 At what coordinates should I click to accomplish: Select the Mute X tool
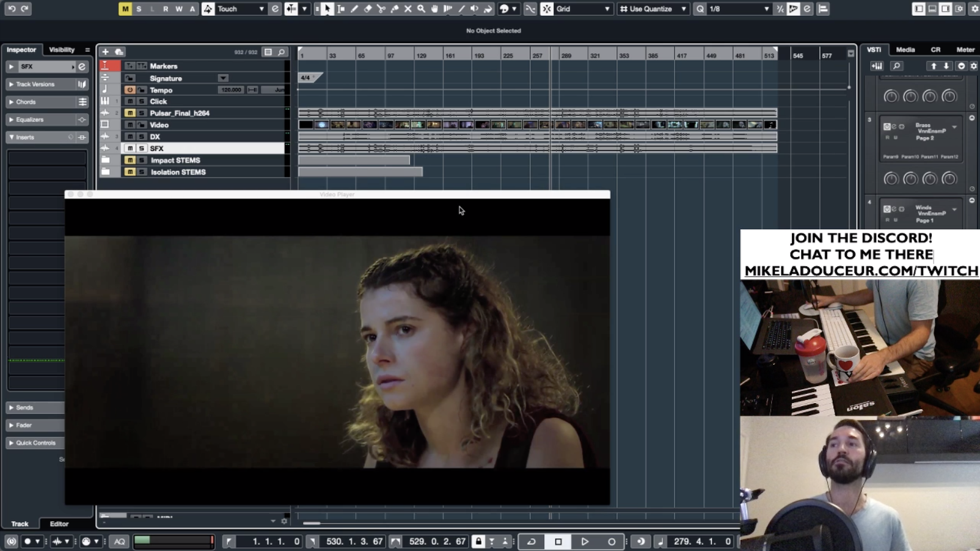point(408,9)
